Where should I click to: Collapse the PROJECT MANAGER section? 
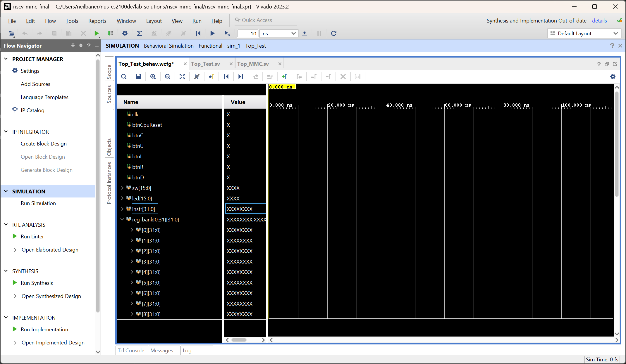pyautogui.click(x=6, y=59)
